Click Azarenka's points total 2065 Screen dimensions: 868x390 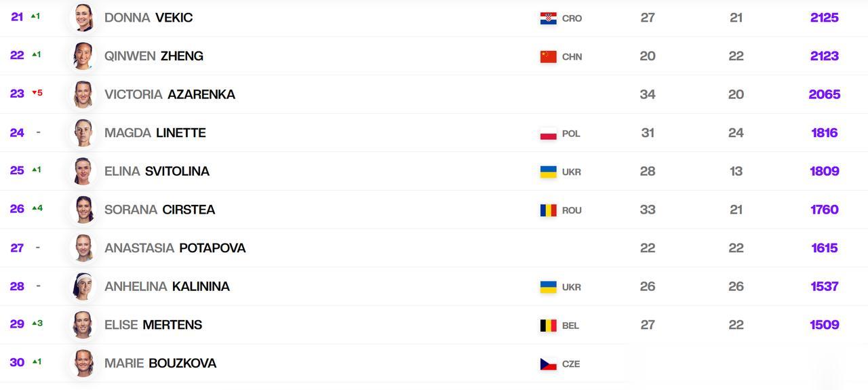825,94
